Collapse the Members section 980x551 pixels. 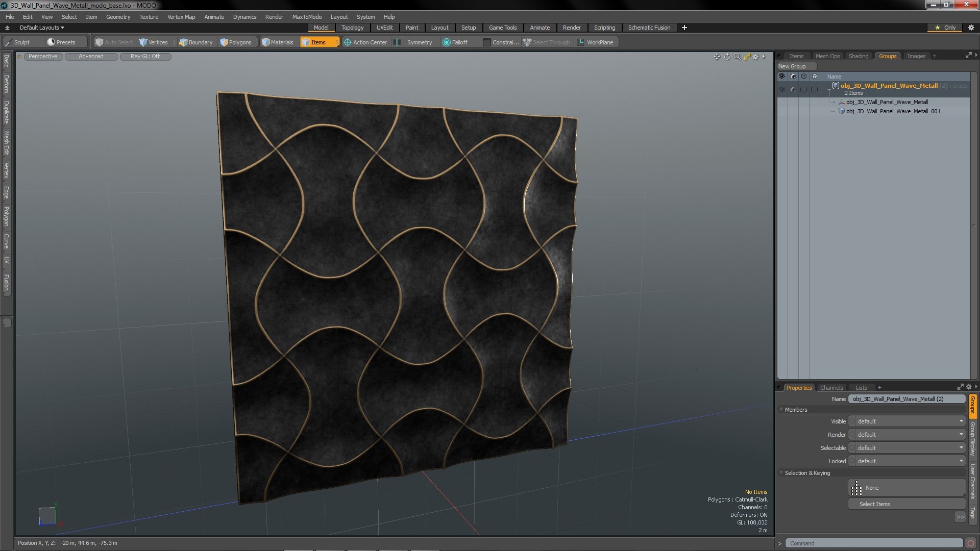click(781, 410)
